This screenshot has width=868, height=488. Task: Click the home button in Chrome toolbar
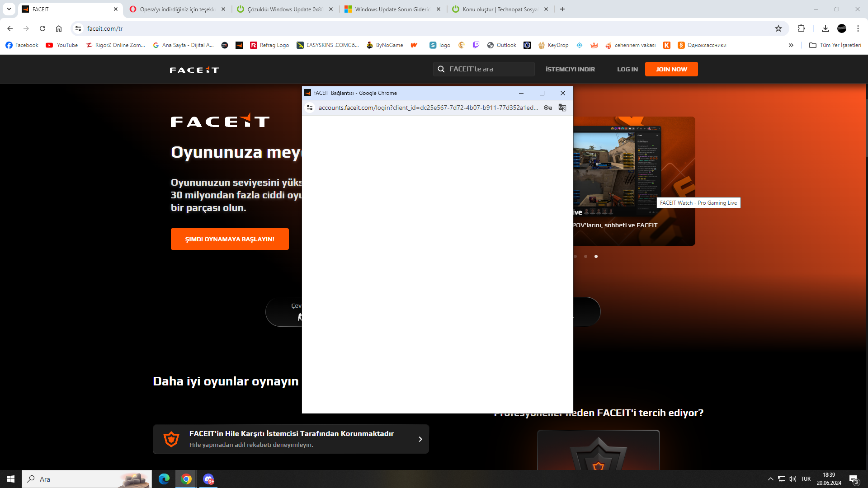(x=59, y=28)
